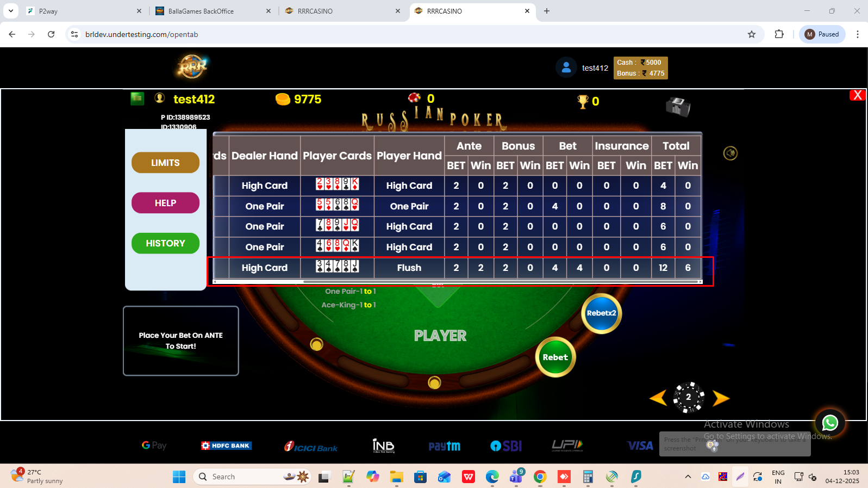The image size is (868, 488).
Task: Open Windows Start menu
Action: tap(179, 477)
